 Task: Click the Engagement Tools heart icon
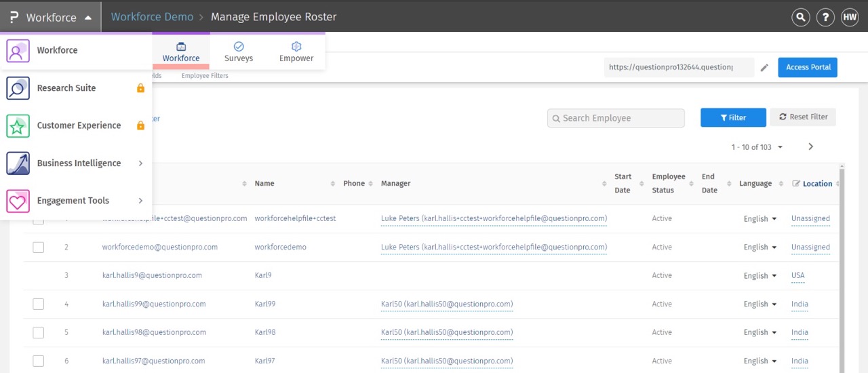18,201
